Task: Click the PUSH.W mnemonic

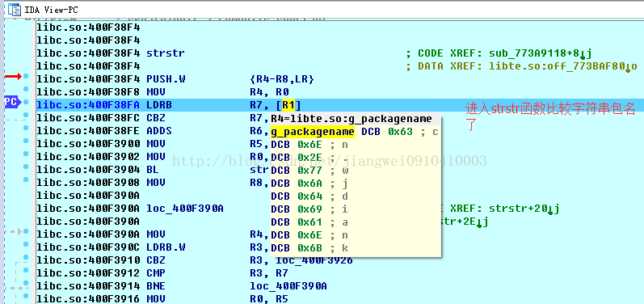Action: pyautogui.click(x=166, y=79)
